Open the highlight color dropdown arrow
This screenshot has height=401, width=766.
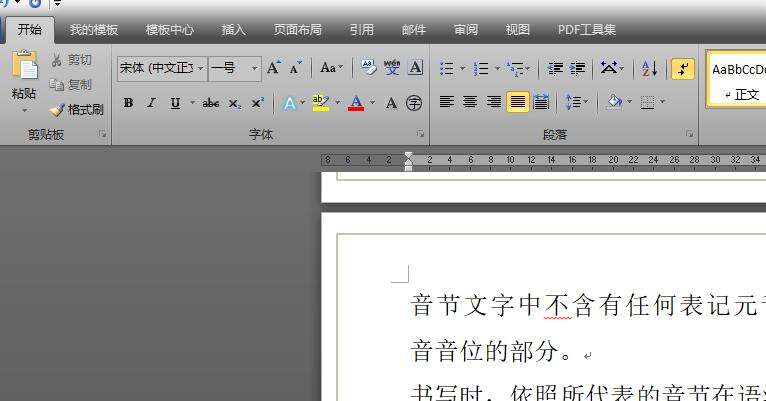coord(338,103)
